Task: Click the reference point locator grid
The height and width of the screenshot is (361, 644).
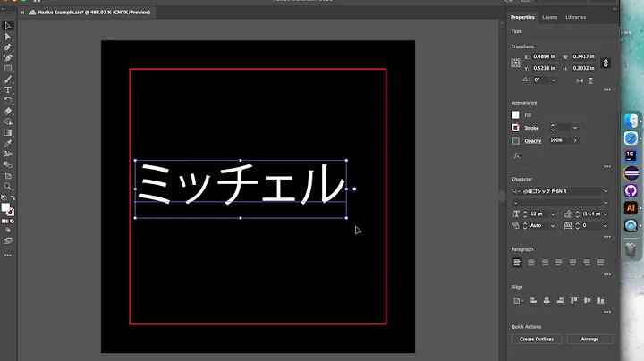Action: (x=515, y=63)
